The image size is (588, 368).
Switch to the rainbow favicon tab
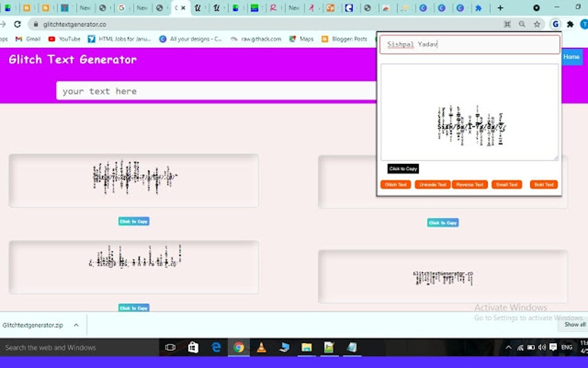[x=386, y=8]
